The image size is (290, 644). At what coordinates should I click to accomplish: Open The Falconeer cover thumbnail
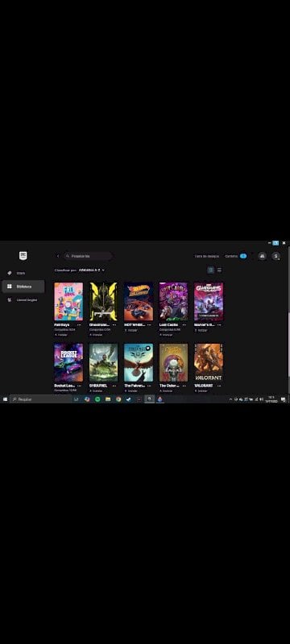click(x=139, y=363)
